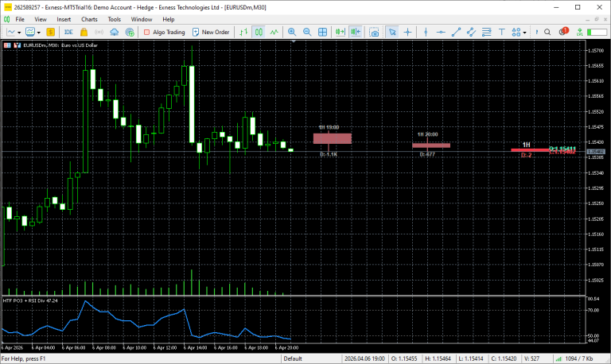611x364 pixels.
Task: Click the C: 1.15420 status value
Action: pyautogui.click(x=504, y=358)
